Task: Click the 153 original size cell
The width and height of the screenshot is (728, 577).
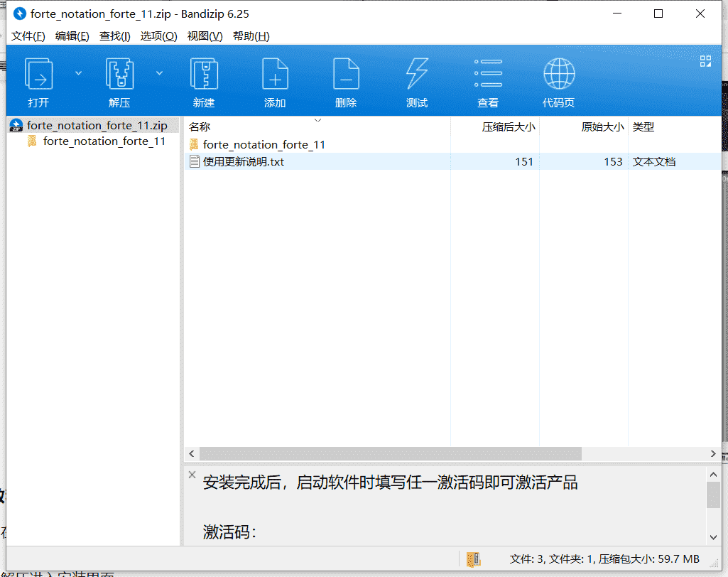Action: pos(613,162)
